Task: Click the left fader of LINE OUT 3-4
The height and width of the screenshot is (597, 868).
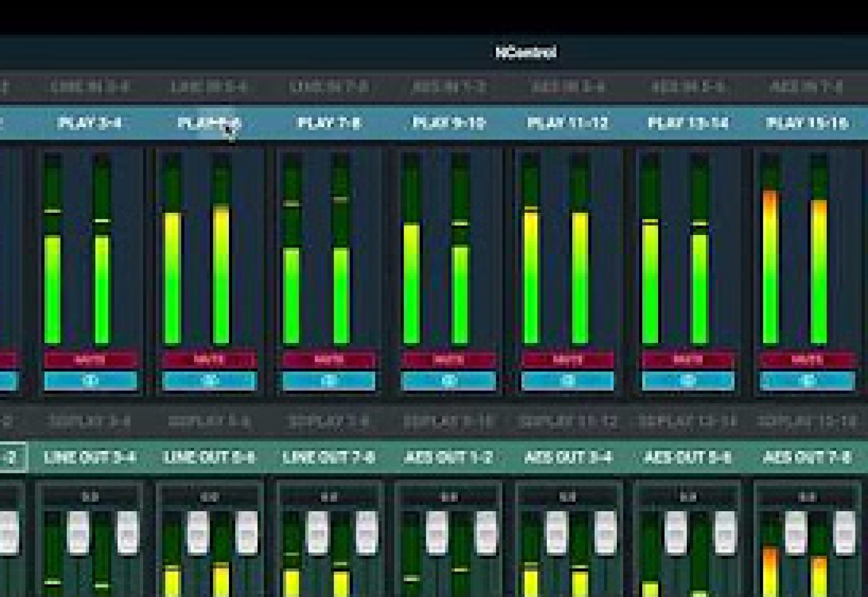Action: (78, 532)
